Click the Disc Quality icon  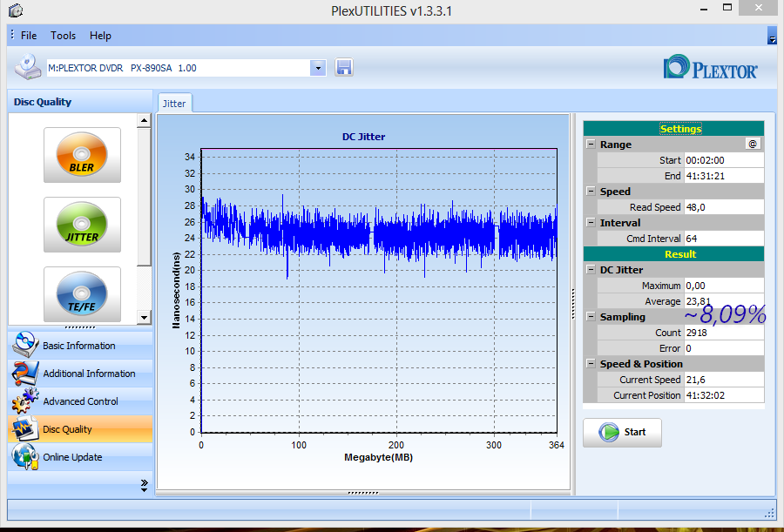pyautogui.click(x=25, y=429)
